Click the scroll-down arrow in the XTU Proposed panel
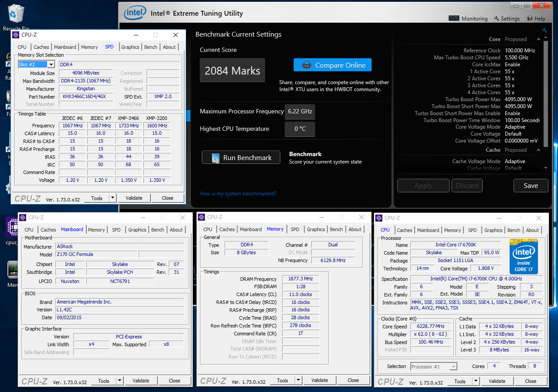 pos(546,168)
